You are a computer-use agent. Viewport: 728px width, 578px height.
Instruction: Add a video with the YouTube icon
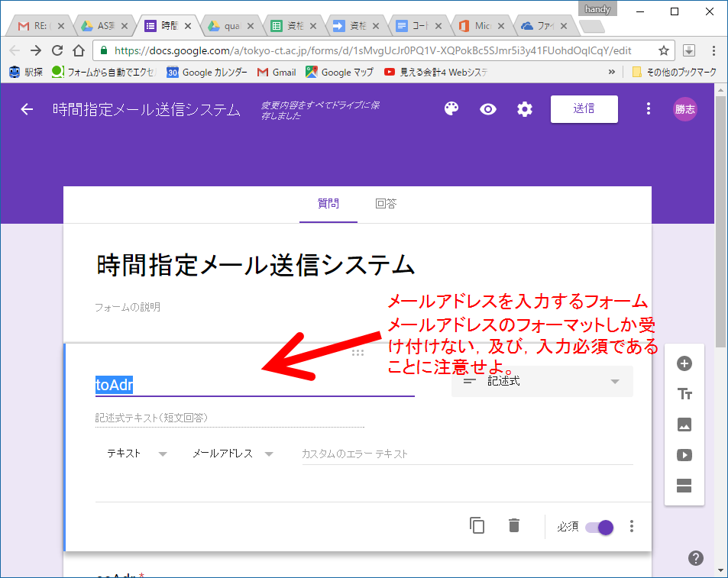tap(684, 456)
